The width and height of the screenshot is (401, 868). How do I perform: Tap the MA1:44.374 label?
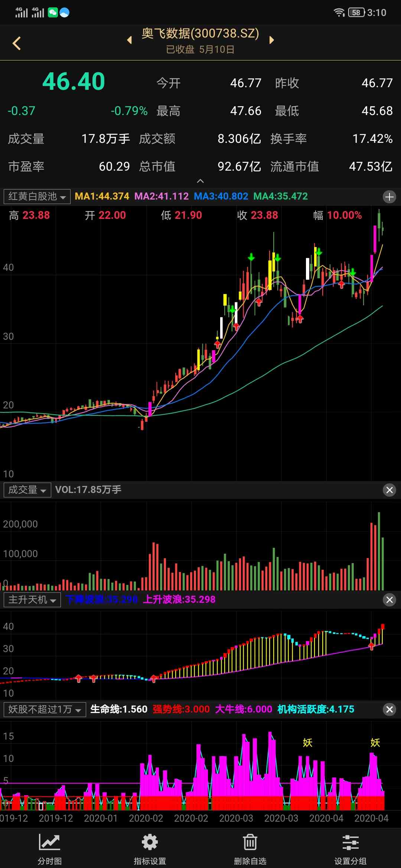pos(102,196)
